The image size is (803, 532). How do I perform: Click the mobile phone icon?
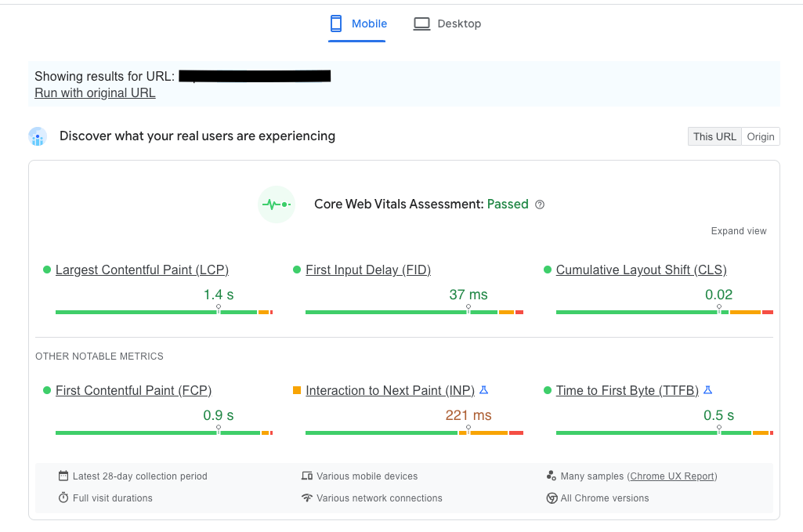tap(336, 24)
